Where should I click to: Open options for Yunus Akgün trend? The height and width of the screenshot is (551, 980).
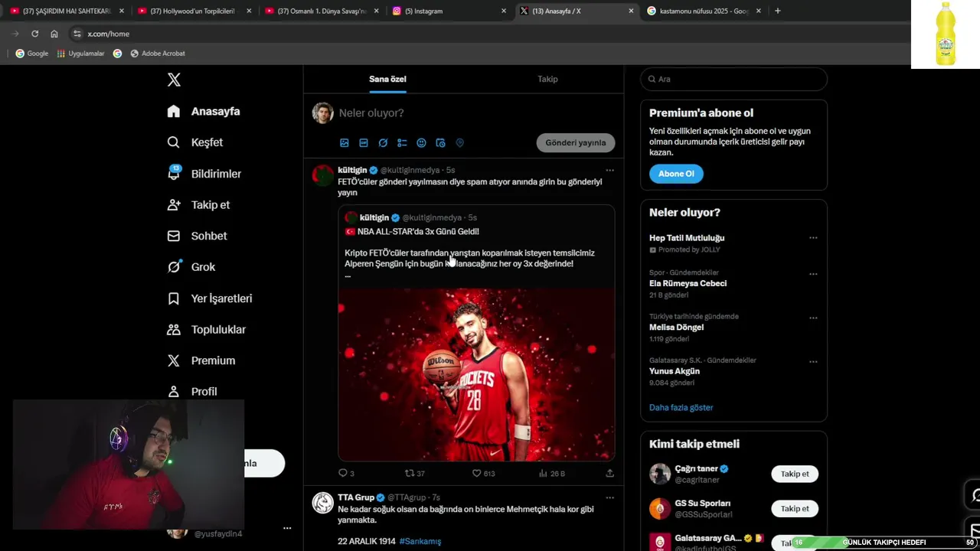[813, 362]
